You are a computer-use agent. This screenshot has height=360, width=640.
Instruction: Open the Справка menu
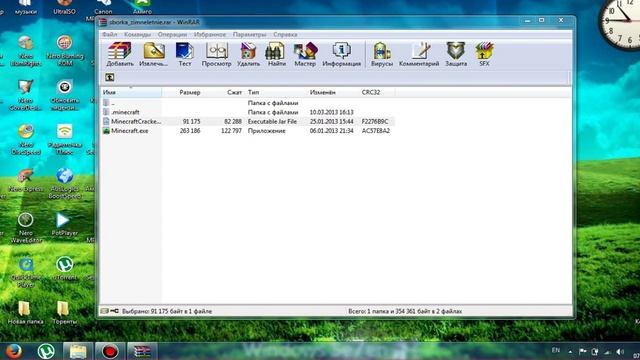point(285,34)
